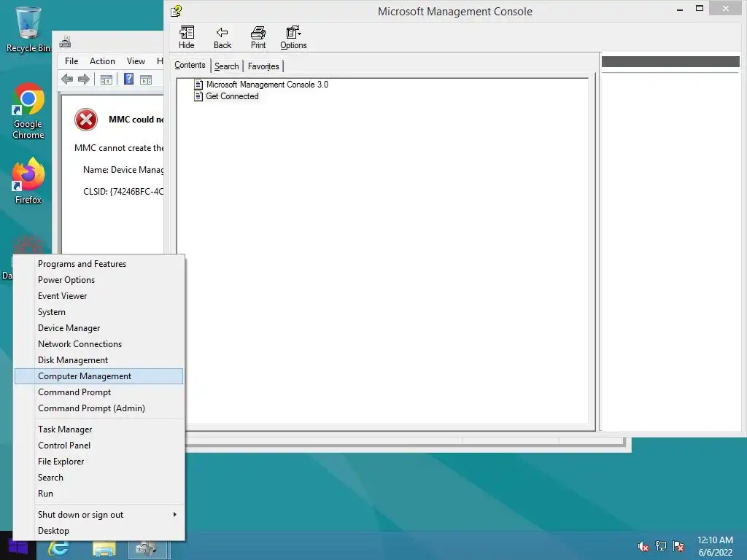The height and width of the screenshot is (560, 747).
Task: Open the Action Center flag icon
Action: (x=678, y=546)
